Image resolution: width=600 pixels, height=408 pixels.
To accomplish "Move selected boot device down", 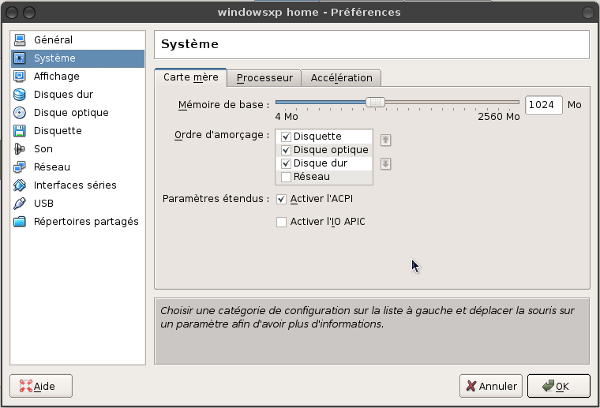I will [385, 164].
